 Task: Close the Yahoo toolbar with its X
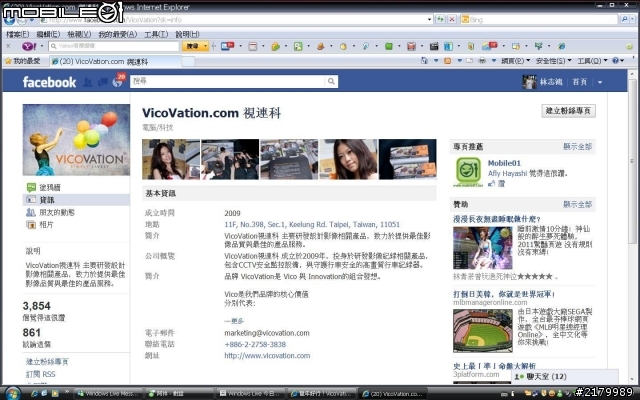[x=8, y=46]
